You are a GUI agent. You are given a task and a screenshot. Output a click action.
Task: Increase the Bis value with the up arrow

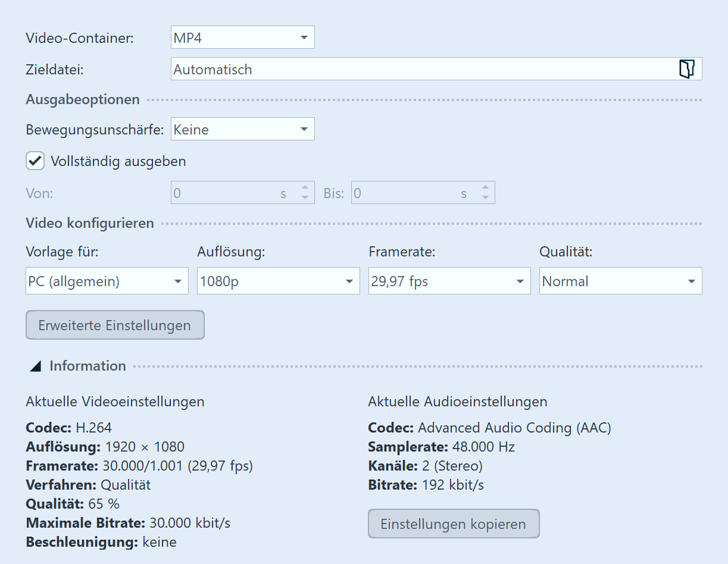pos(485,188)
